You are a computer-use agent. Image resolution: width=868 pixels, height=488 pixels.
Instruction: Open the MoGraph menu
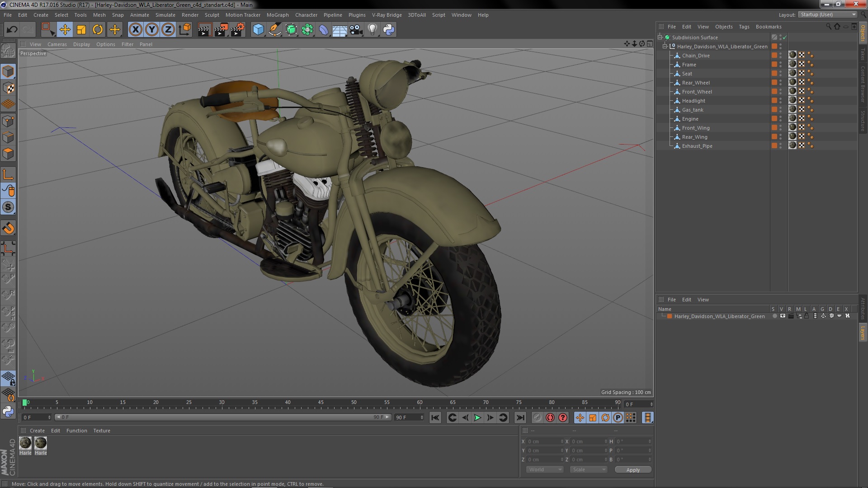(x=278, y=15)
